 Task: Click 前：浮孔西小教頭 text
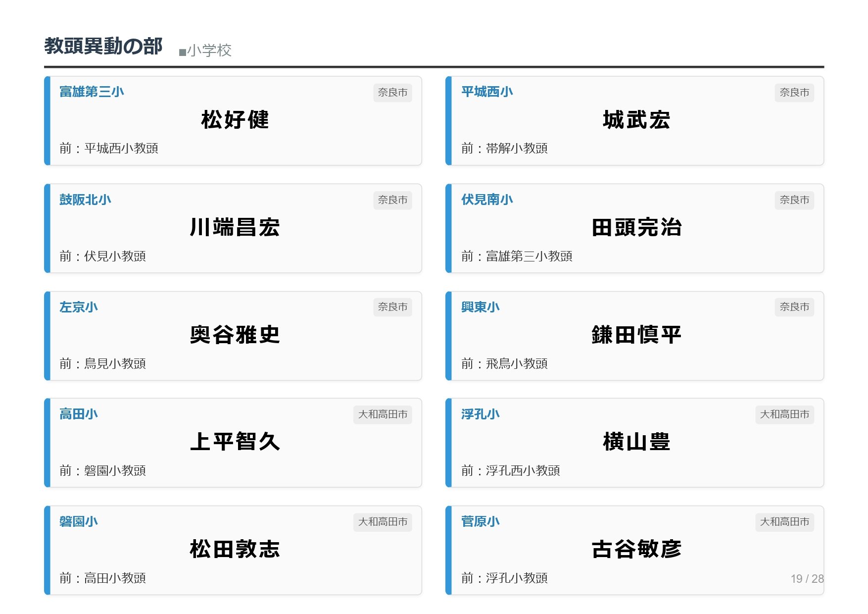tap(511, 470)
